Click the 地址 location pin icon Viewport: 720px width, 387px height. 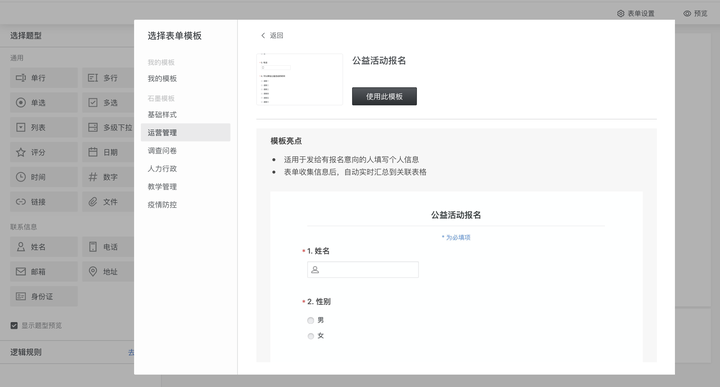tap(93, 272)
